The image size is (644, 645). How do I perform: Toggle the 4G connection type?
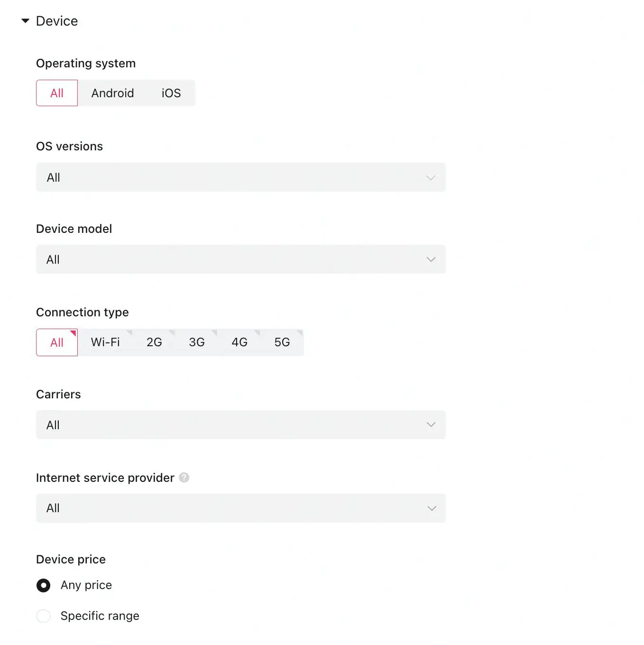click(x=239, y=342)
